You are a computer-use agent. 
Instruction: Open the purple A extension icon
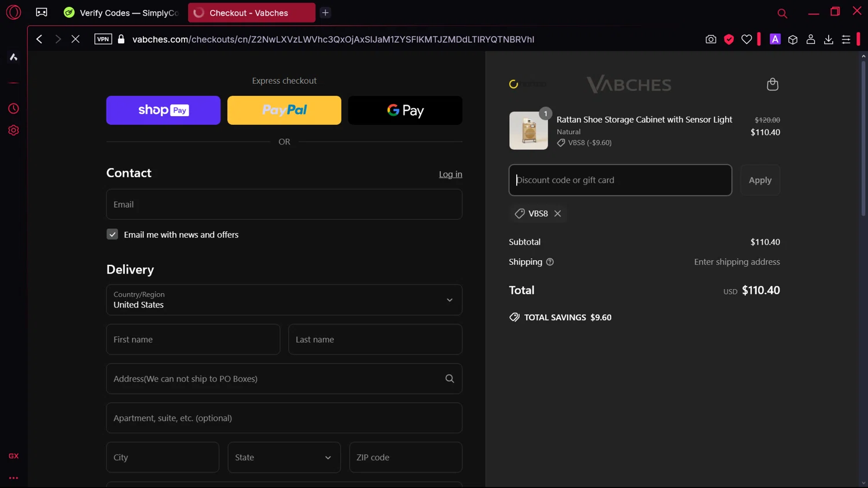point(775,39)
